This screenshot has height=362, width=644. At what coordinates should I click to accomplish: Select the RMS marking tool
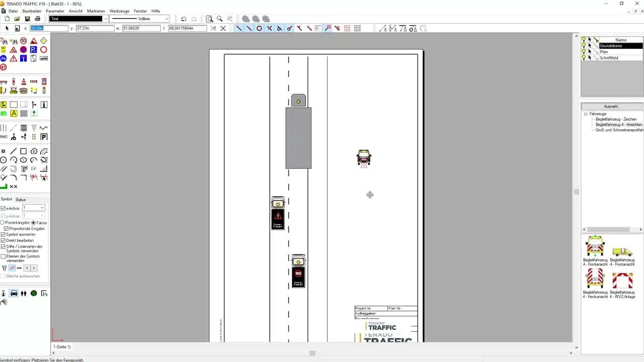click(x=4, y=137)
